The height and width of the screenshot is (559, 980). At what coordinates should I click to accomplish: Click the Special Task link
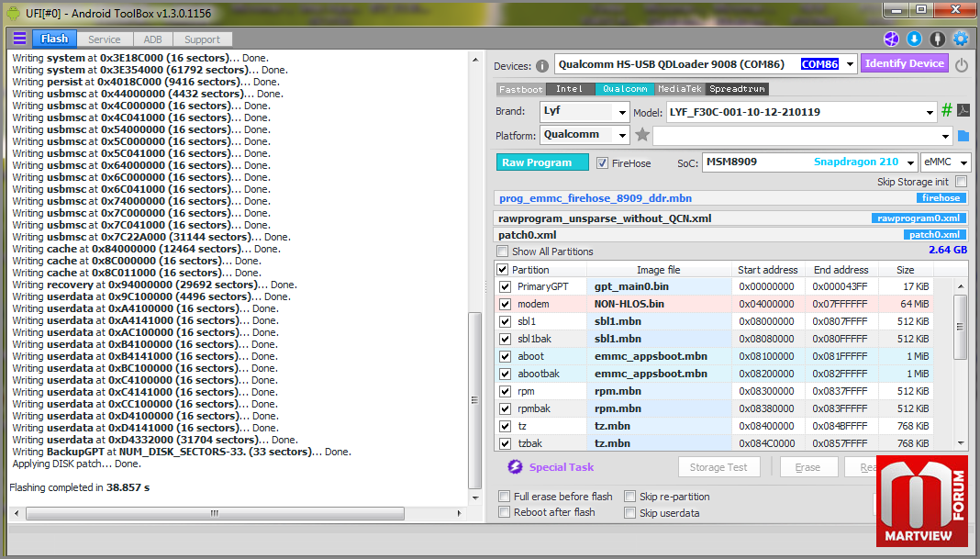562,467
